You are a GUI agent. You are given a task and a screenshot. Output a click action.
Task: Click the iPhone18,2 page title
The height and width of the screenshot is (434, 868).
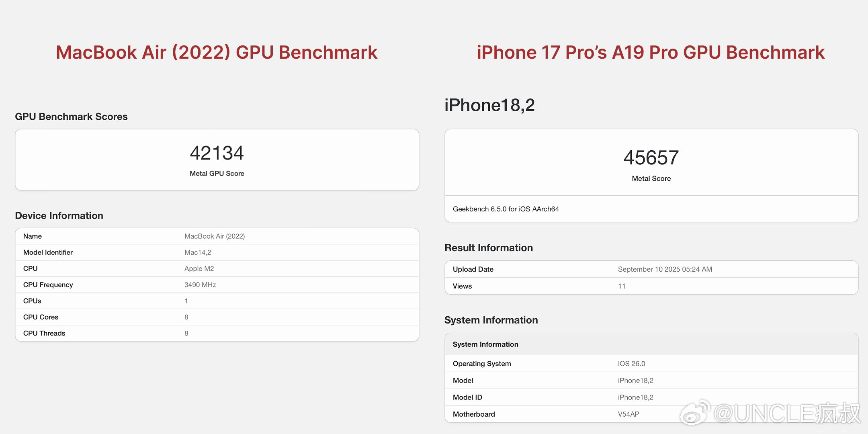tap(489, 105)
